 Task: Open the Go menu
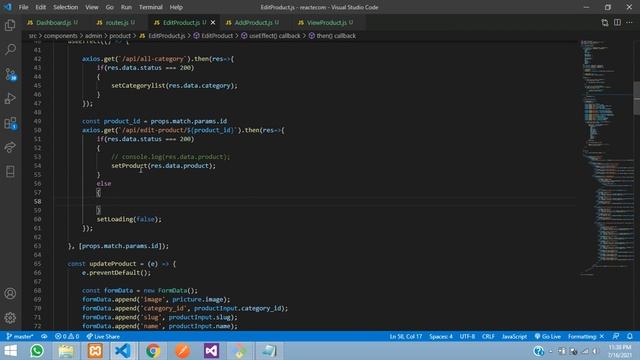tap(109, 7)
